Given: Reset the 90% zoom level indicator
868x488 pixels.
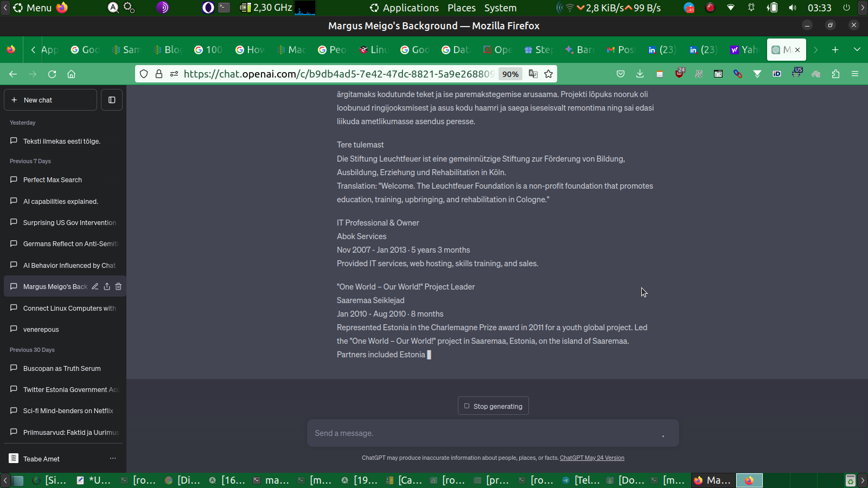Looking at the screenshot, I should pos(510,74).
